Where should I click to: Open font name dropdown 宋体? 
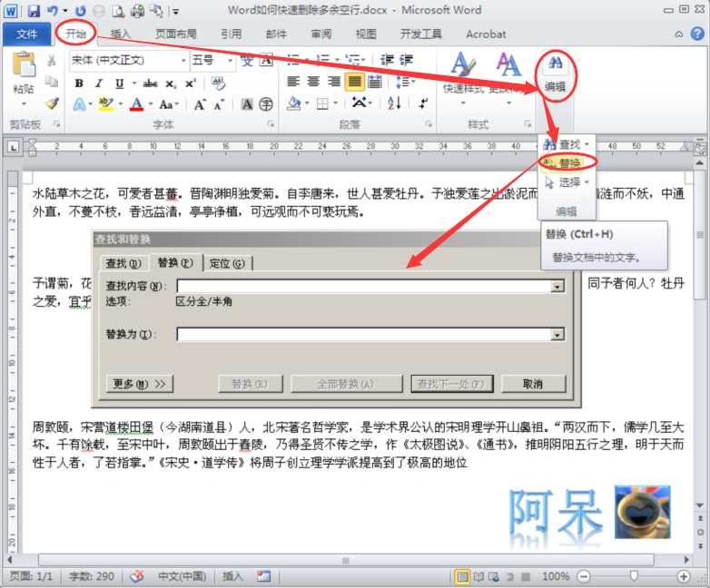point(183,60)
